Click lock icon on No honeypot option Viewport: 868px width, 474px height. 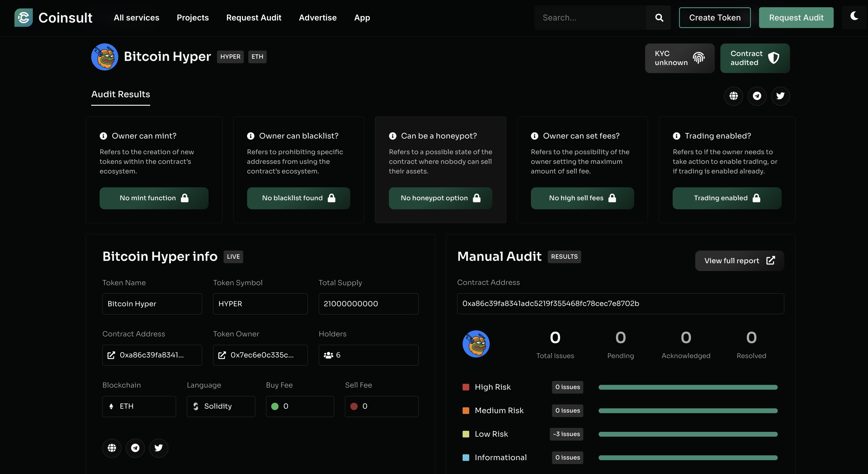pos(476,198)
